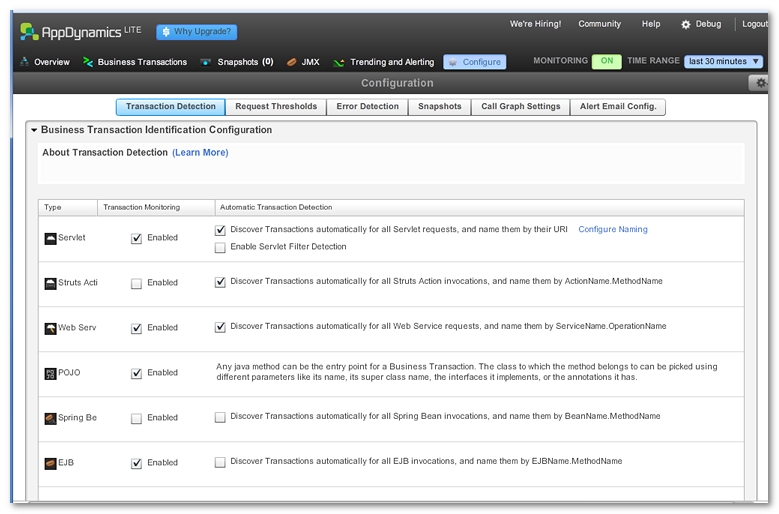The height and width of the screenshot is (514, 779).
Task: Disable EJB transaction monitoring Enabled checkbox
Action: (136, 463)
